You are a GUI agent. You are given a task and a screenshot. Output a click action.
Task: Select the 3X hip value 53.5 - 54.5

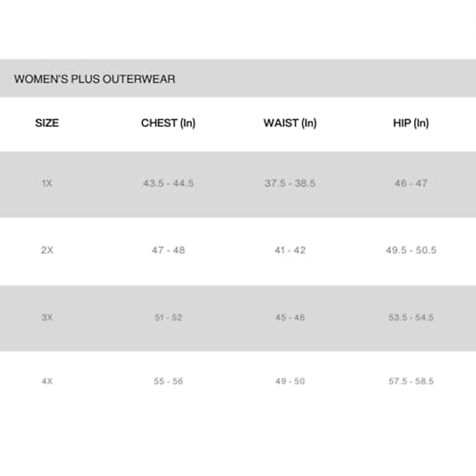pyautogui.click(x=411, y=317)
